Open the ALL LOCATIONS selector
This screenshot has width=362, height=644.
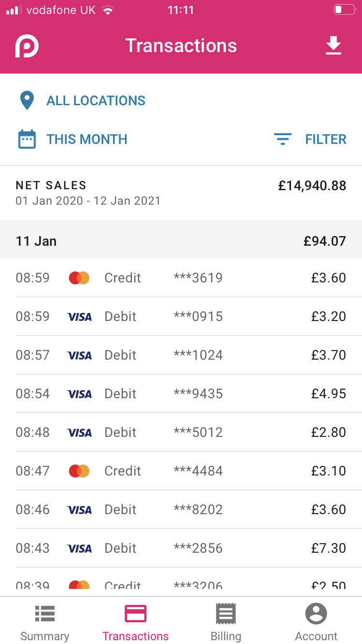click(x=96, y=101)
